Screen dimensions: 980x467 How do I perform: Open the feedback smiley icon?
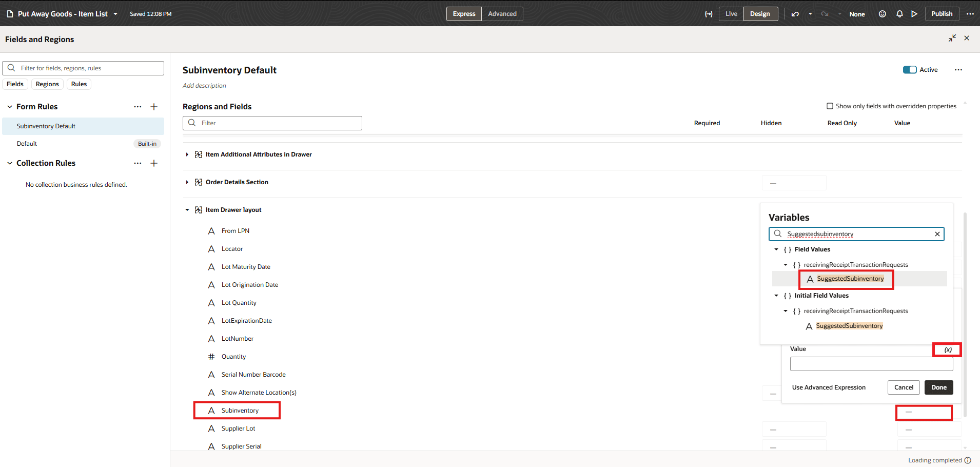[x=883, y=14]
